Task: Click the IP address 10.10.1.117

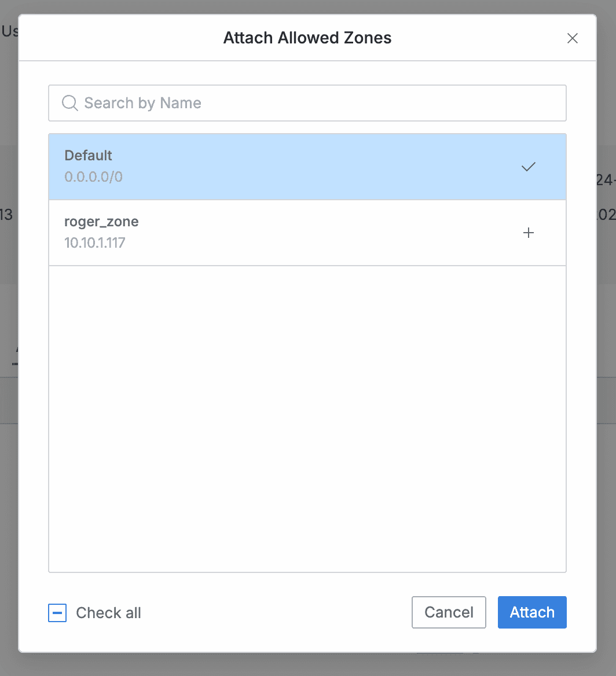Action: click(x=94, y=243)
